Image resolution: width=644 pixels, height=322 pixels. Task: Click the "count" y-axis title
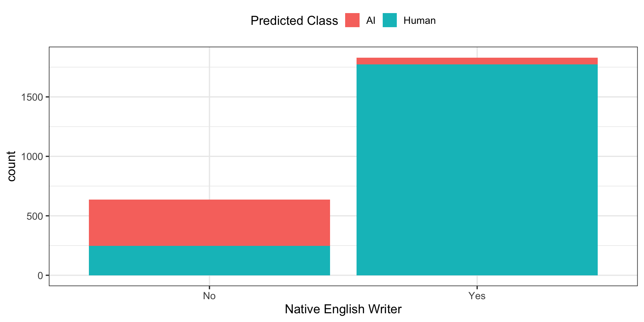(x=11, y=166)
